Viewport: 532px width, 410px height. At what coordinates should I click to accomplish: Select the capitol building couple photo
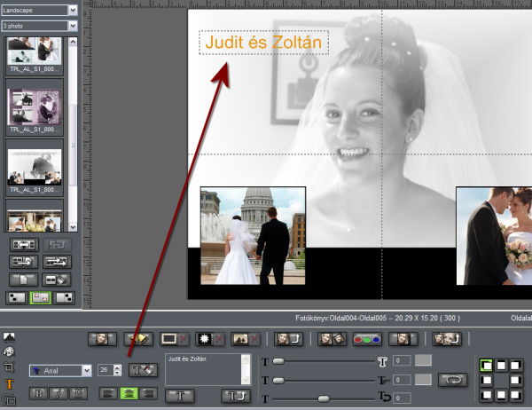pos(253,235)
